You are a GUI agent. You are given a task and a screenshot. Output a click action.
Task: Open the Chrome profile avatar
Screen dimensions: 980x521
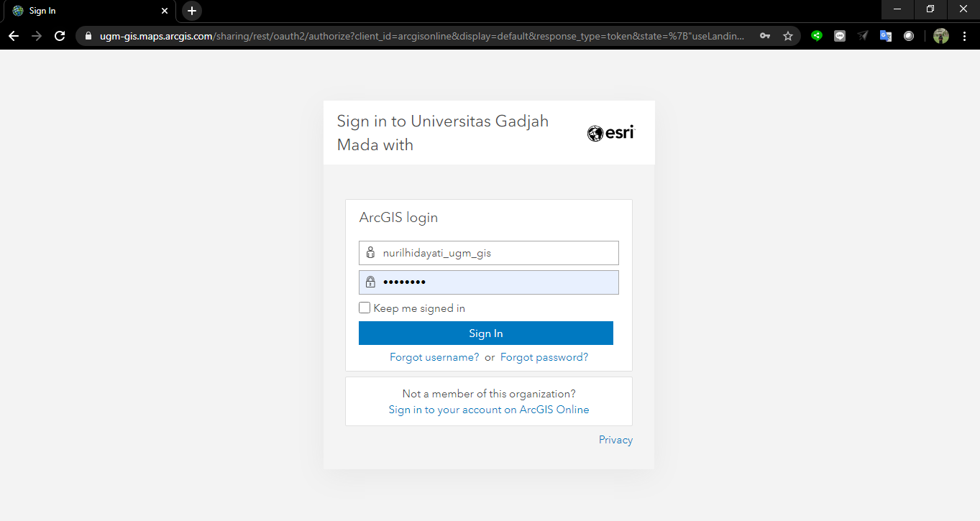click(940, 36)
